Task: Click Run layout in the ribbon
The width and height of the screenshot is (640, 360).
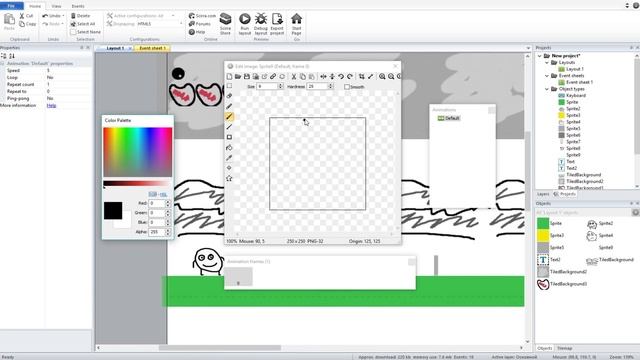Action: click(x=244, y=24)
